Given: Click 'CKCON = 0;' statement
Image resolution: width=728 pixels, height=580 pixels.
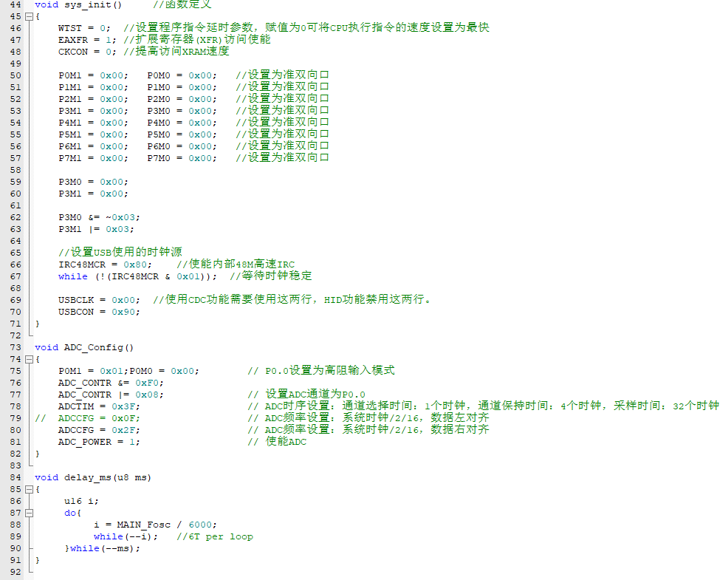Looking at the screenshot, I should point(87,52).
